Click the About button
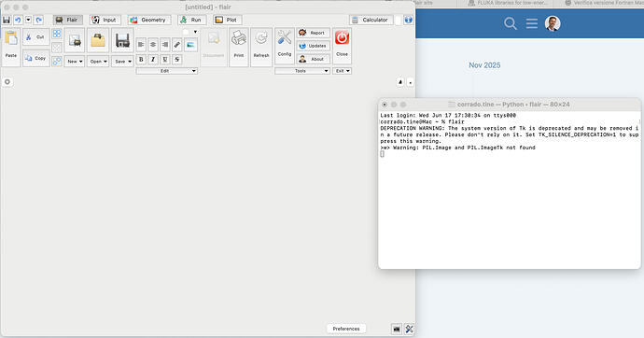The width and height of the screenshot is (644, 338). click(313, 59)
